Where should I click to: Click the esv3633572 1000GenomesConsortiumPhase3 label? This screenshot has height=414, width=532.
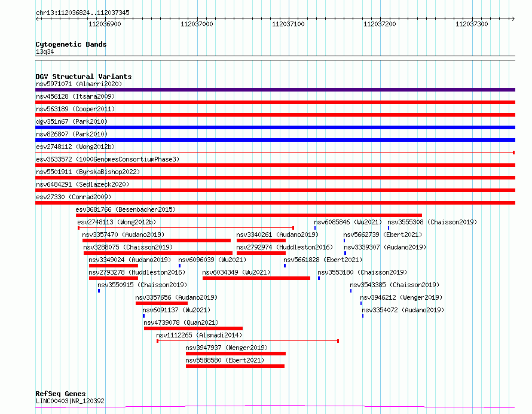click(x=108, y=159)
